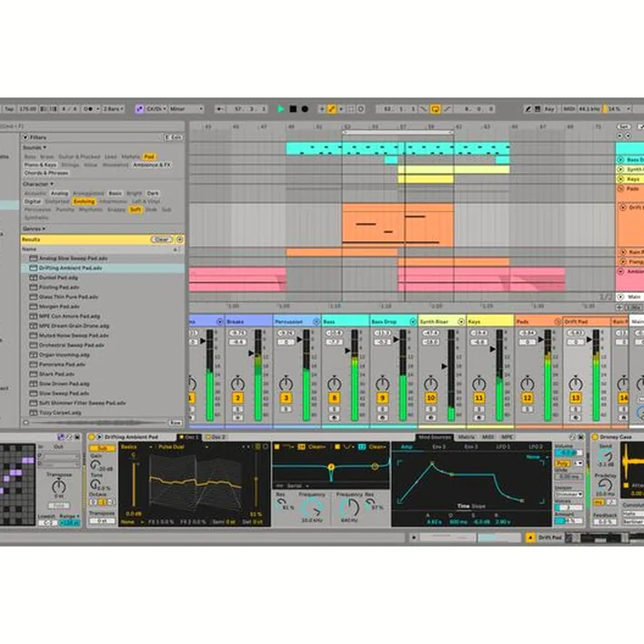Image resolution: width=644 pixels, height=644 pixels.
Task: Click the Breaks track activator number 2
Action: coord(237,397)
